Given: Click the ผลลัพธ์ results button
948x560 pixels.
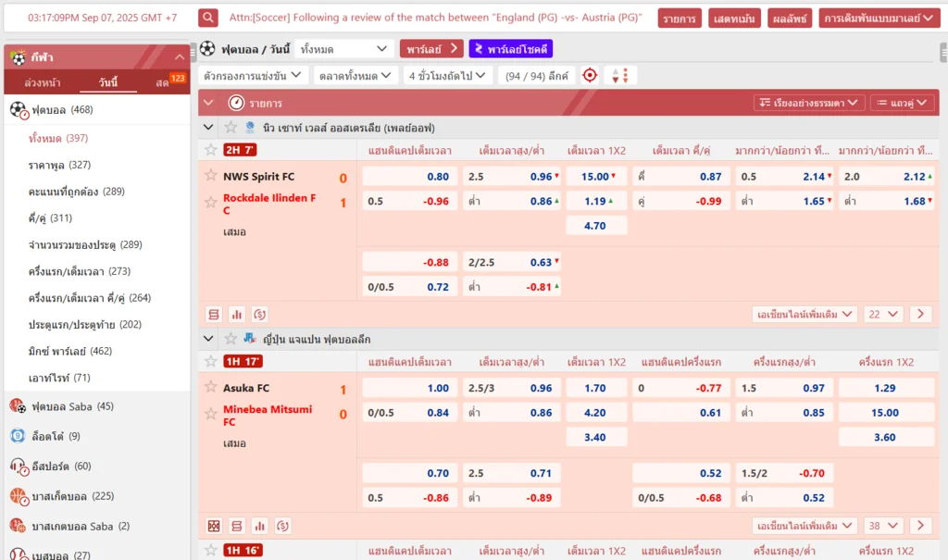Looking at the screenshot, I should [790, 19].
